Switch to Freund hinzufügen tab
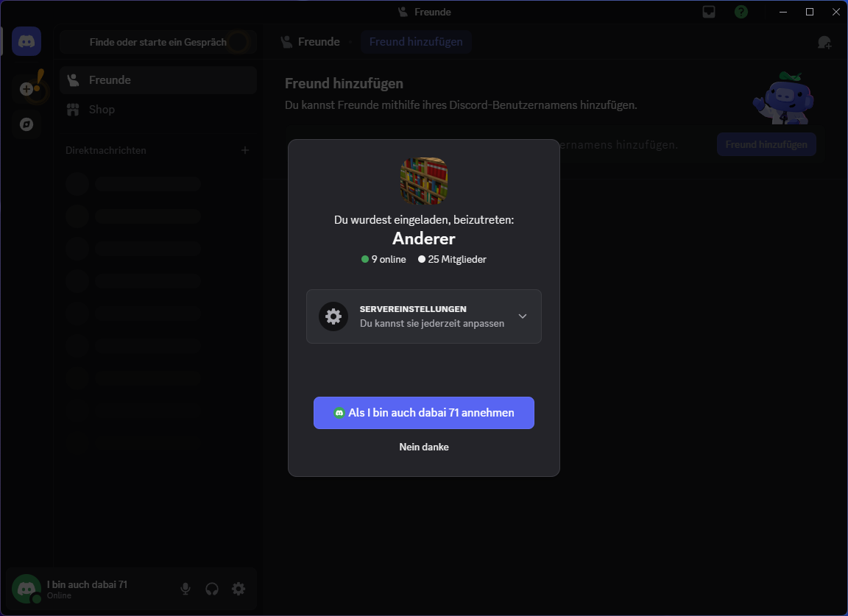Screen dimensions: 848x616 click(416, 42)
